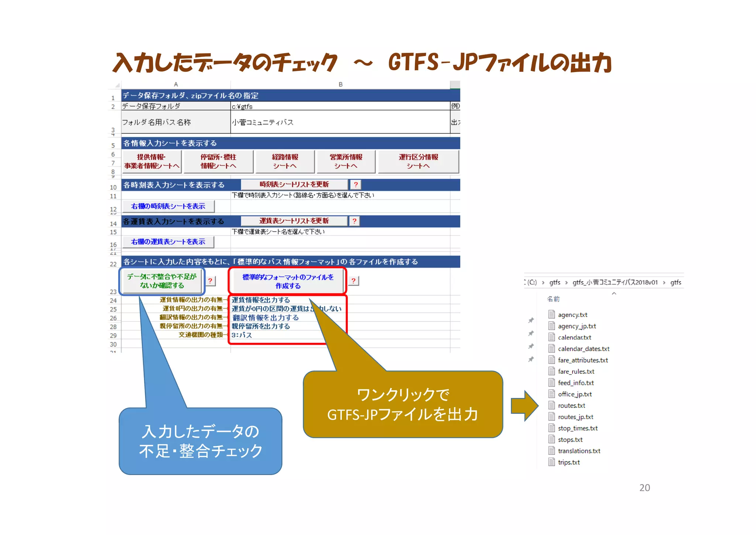Select routes_jp.txt file

(575, 417)
